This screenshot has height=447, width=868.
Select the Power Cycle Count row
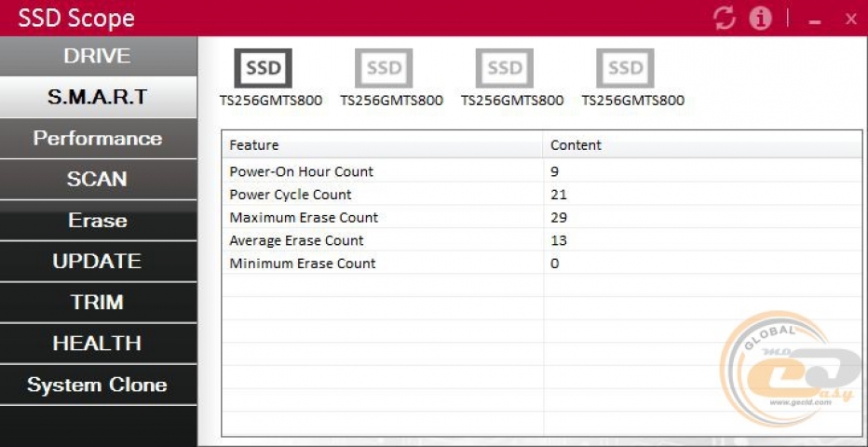pos(542,195)
